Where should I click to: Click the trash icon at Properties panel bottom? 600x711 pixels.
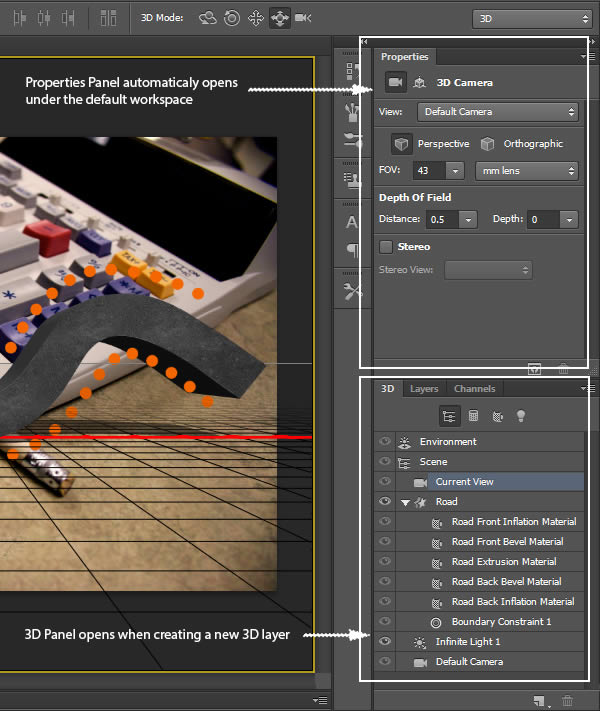pos(563,369)
